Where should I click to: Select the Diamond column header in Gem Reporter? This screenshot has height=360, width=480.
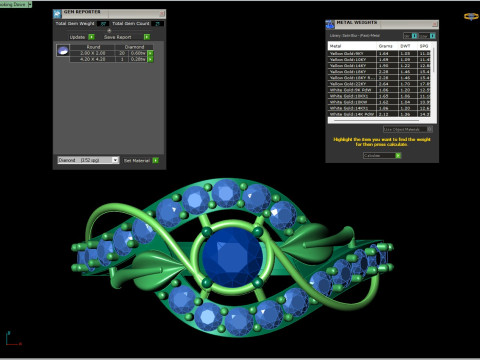(134, 47)
